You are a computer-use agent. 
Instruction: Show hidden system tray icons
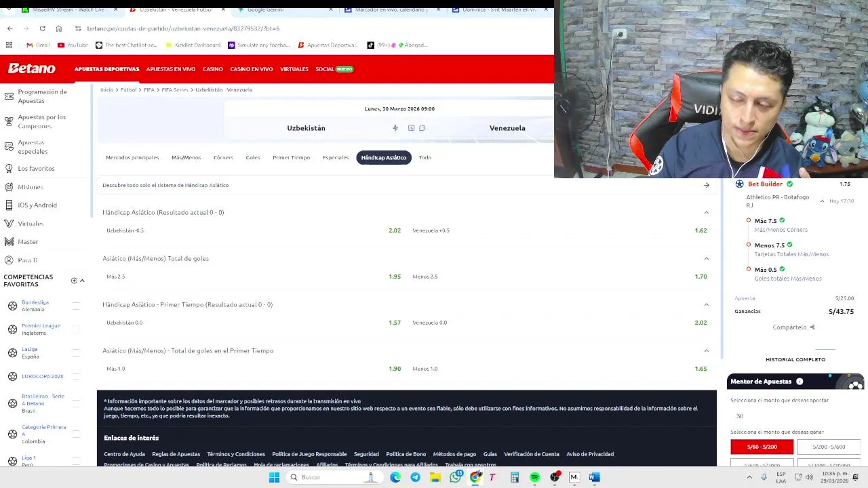pyautogui.click(x=749, y=477)
